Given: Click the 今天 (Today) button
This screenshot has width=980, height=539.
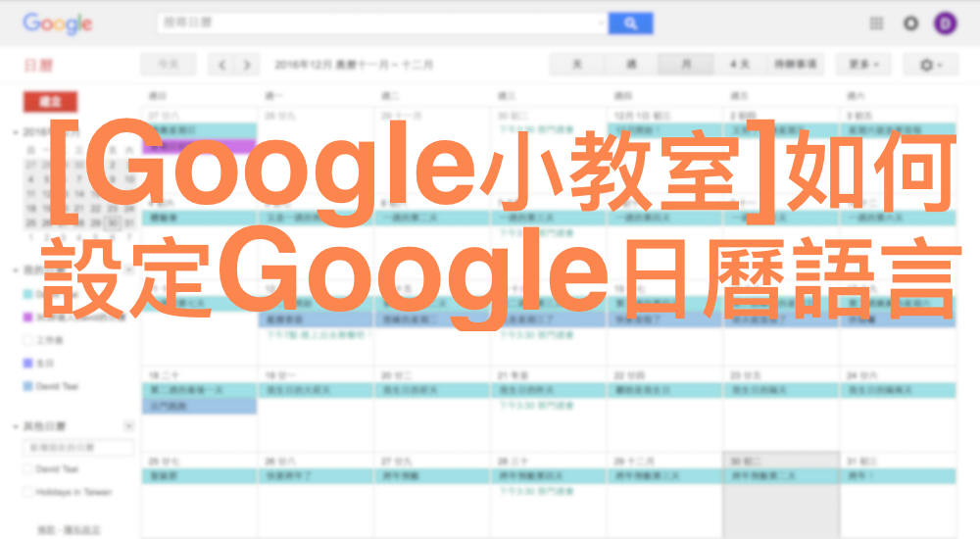Looking at the screenshot, I should click(x=169, y=65).
